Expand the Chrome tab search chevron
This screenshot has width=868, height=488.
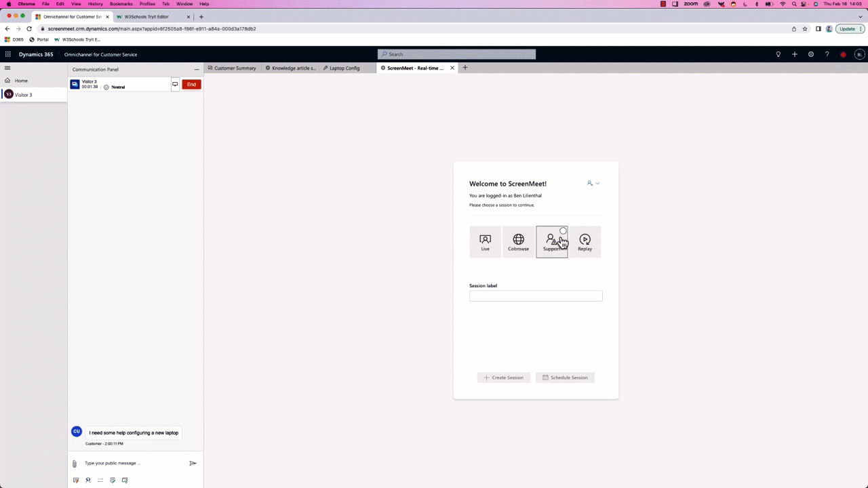pos(860,16)
